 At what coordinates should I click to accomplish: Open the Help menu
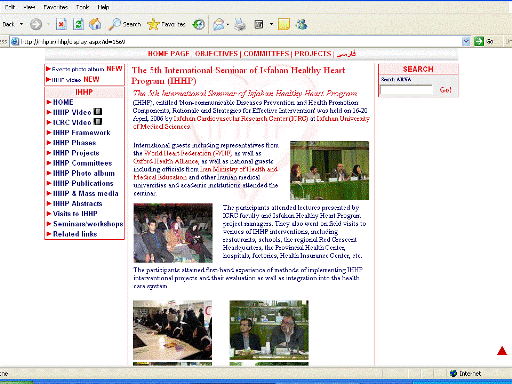[103, 7]
